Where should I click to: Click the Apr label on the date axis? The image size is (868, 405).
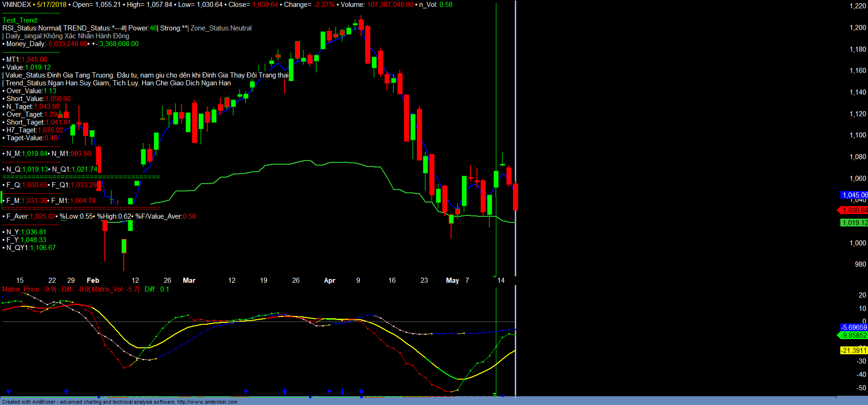click(329, 280)
